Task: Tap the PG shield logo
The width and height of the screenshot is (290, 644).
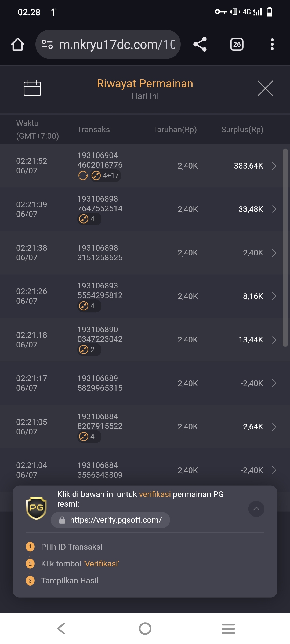Action: point(36,508)
